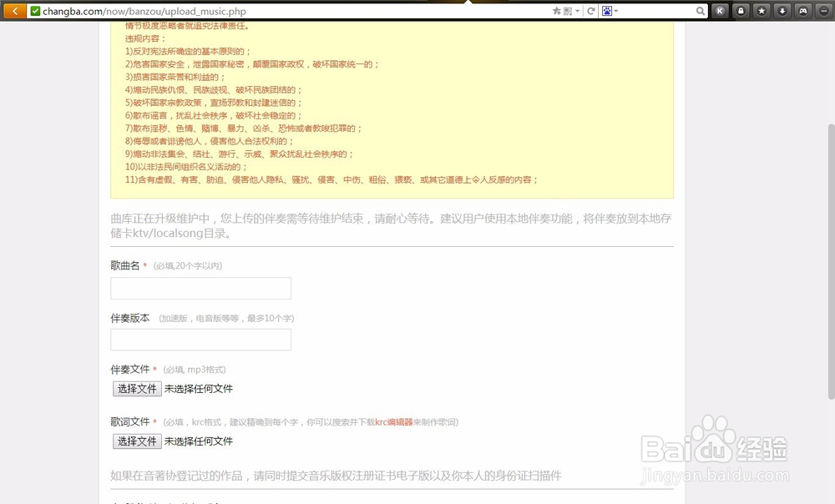835x504 pixels.
Task: Click the 选择文件 button for 伴奏文件
Action: [x=136, y=389]
